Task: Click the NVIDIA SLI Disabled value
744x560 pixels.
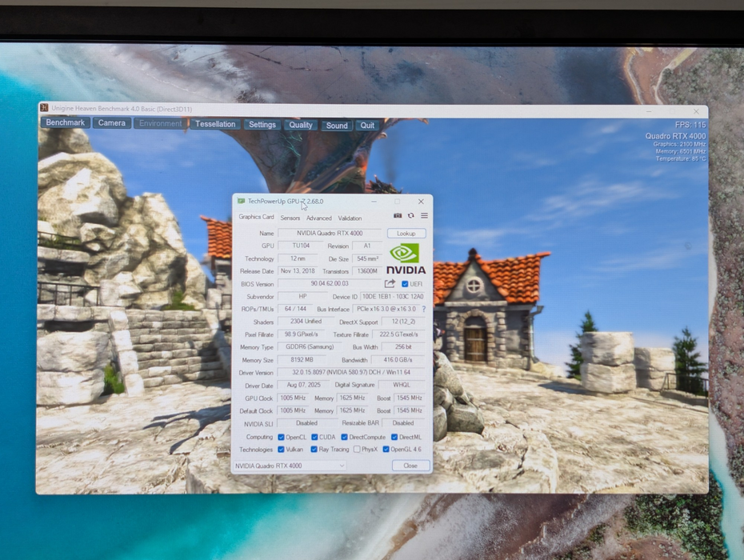Action: [306, 423]
